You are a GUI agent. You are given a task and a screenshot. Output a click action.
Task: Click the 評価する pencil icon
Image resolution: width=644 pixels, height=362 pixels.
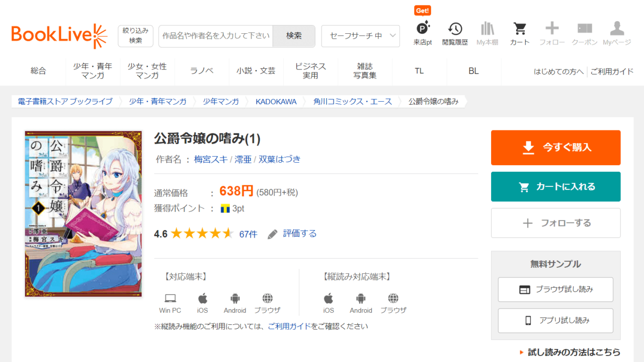pos(273,234)
